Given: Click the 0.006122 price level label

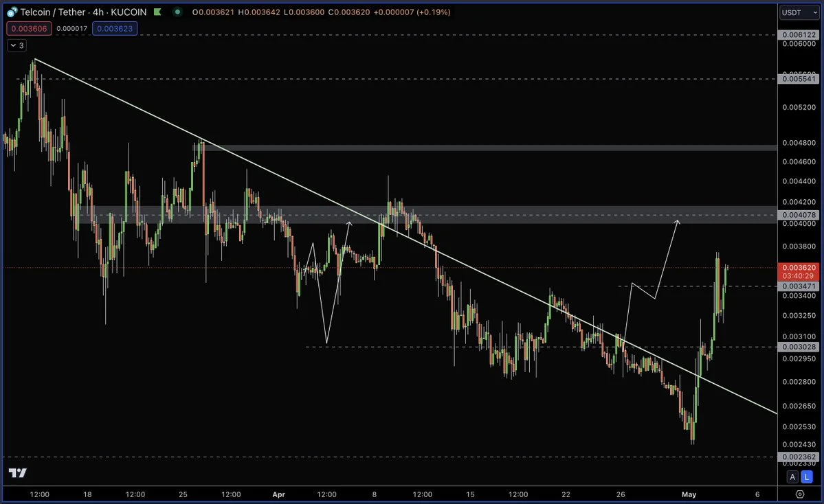Looking at the screenshot, I should click(x=799, y=34).
